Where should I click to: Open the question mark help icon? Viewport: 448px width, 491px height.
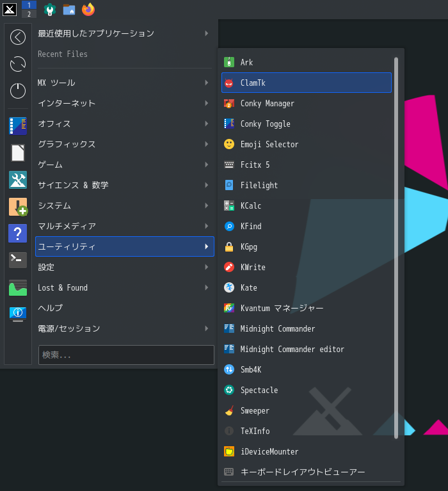coord(18,234)
